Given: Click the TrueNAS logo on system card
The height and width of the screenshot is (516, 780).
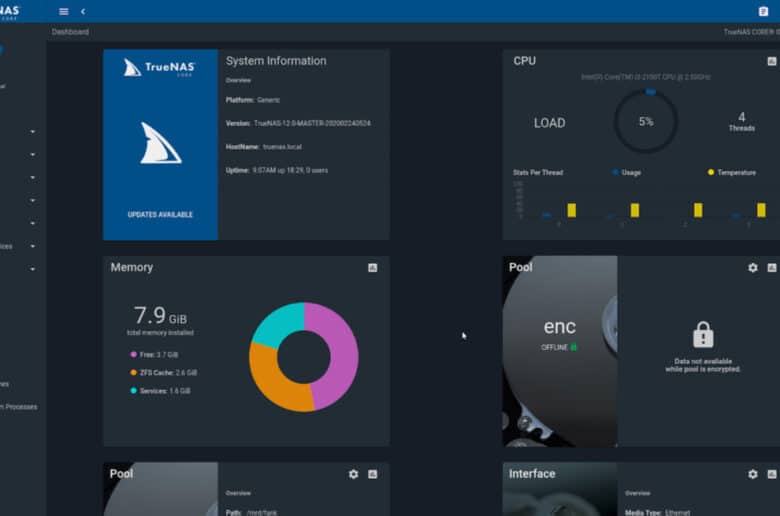Looking at the screenshot, I should pyautogui.click(x=160, y=68).
